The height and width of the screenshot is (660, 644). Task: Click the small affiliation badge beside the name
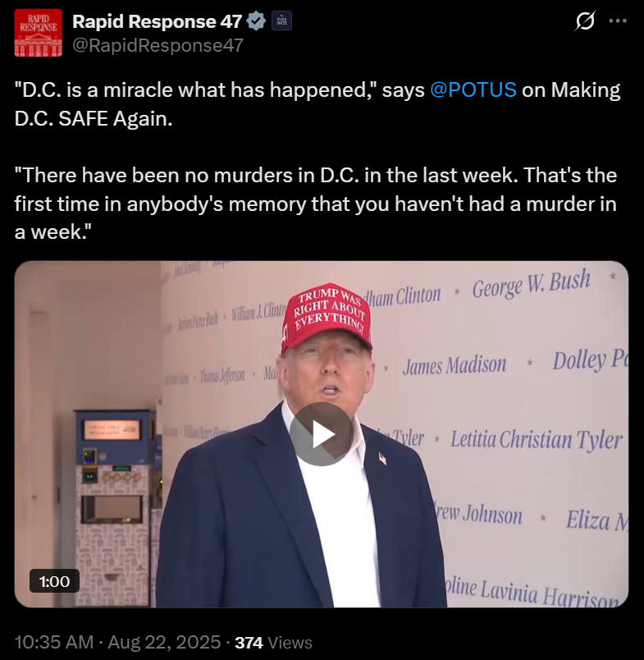(282, 21)
